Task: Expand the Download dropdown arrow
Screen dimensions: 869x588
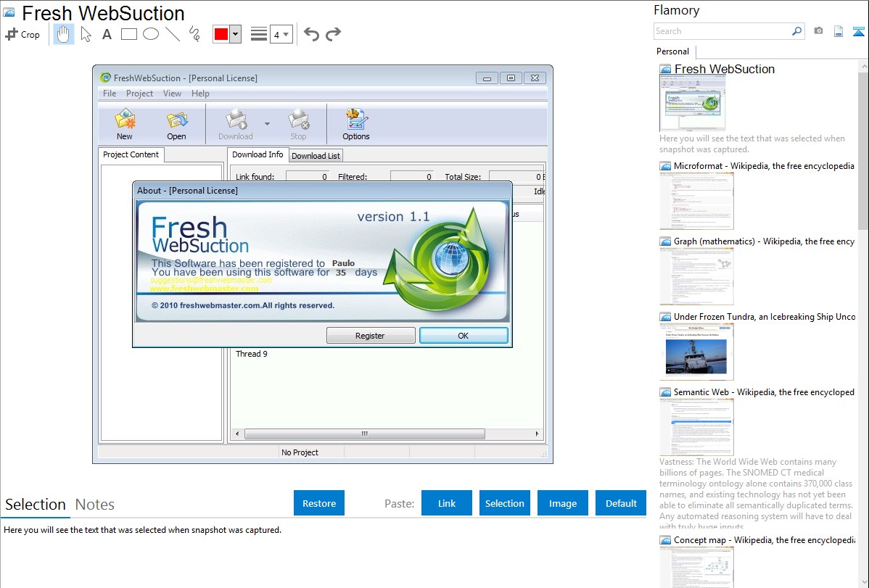Action: pos(267,124)
